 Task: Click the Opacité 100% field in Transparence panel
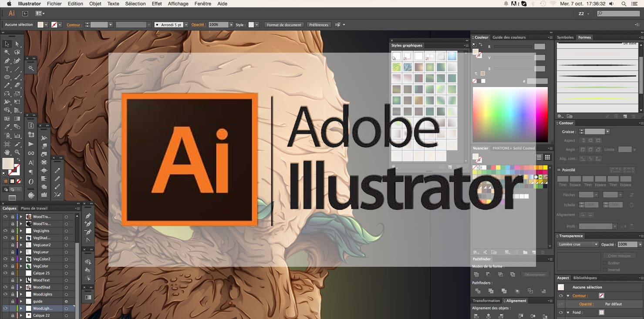[627, 245]
